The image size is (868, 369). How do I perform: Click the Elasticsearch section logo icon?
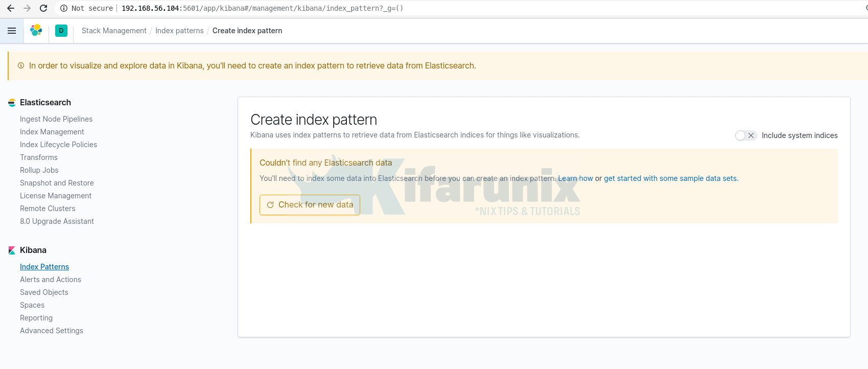pos(12,103)
